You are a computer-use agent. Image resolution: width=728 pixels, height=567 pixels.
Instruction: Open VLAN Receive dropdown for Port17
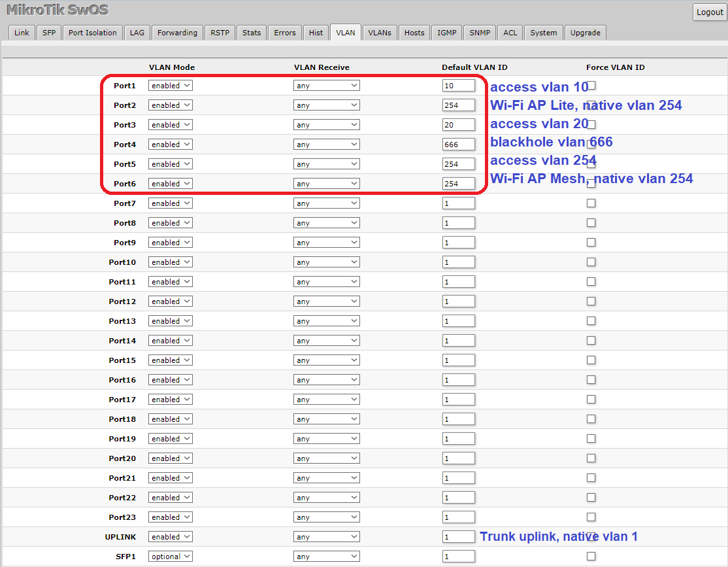pos(326,399)
